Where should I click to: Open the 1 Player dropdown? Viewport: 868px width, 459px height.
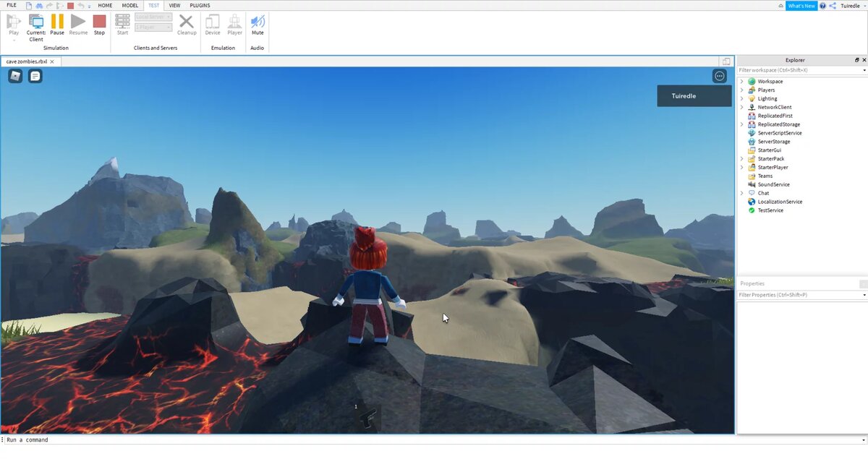click(153, 27)
